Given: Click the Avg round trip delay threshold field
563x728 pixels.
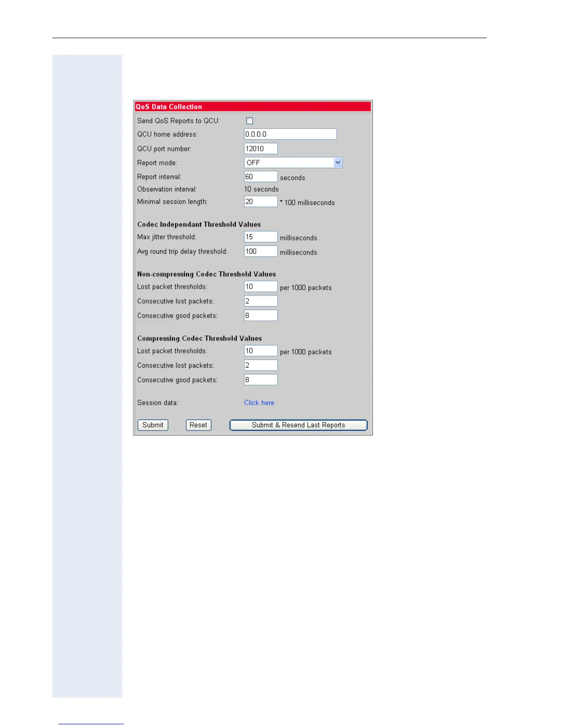Looking at the screenshot, I should (x=261, y=251).
